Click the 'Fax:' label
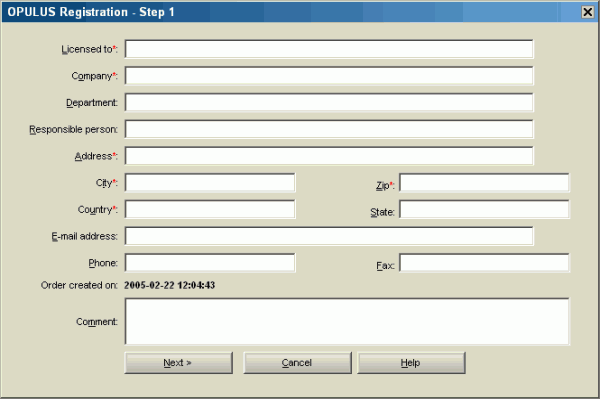Image resolution: width=600 pixels, height=399 pixels. click(385, 266)
